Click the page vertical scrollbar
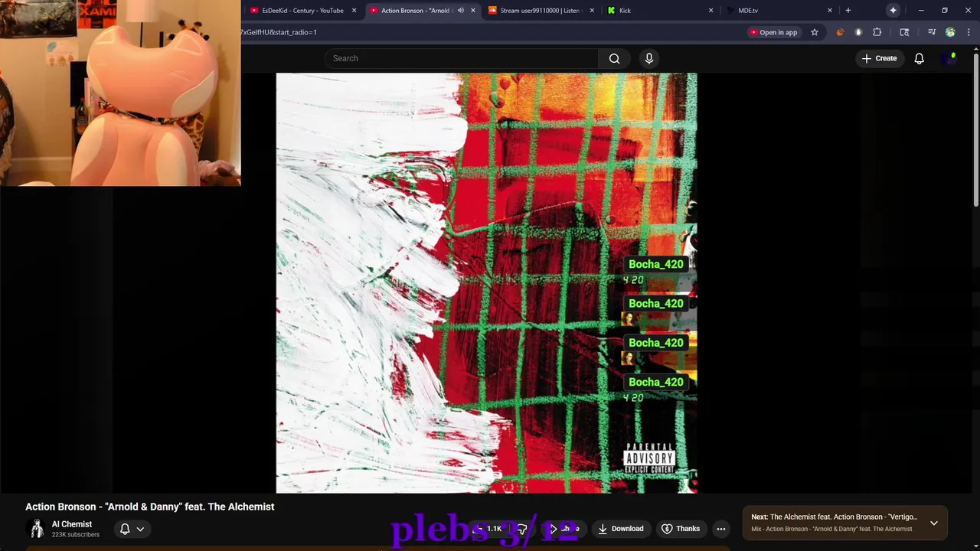This screenshot has width=980, height=551. [x=976, y=130]
